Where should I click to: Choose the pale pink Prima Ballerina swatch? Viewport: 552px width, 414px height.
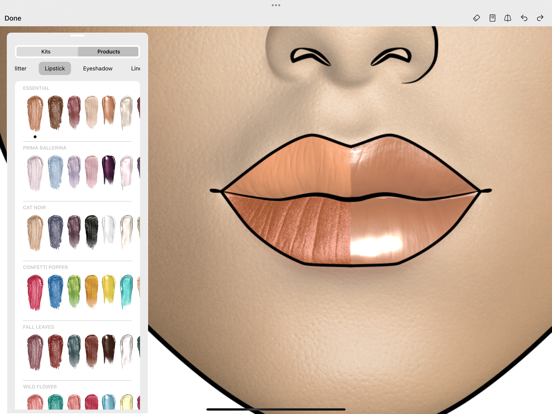35,172
